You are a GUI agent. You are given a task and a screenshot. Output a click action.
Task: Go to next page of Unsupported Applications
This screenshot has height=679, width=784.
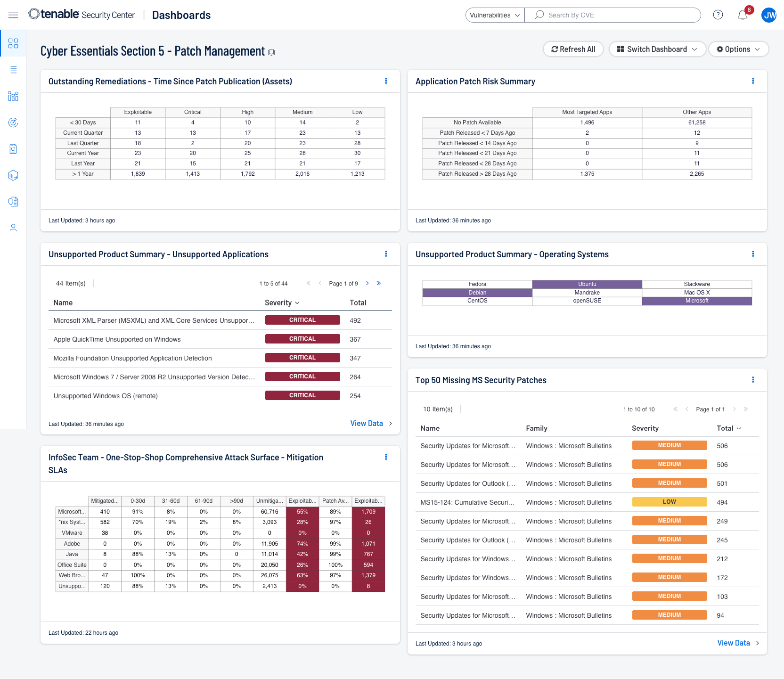point(367,283)
